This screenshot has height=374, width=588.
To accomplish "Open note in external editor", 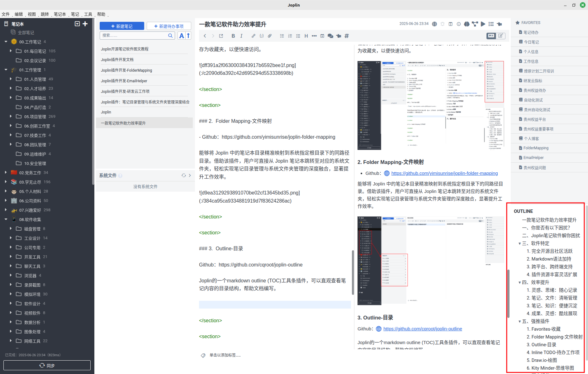I will [221, 36].
